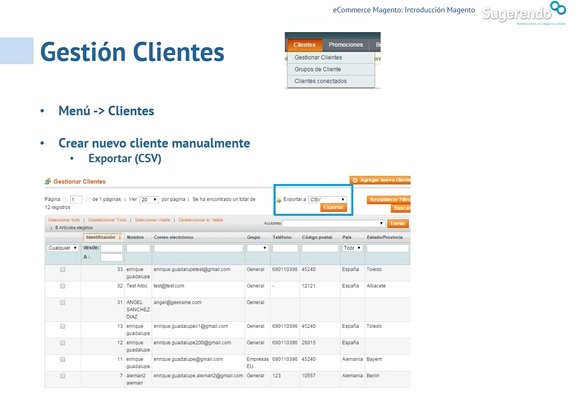
Task: Click the Código postal filter input
Action: pyautogui.click(x=320, y=248)
